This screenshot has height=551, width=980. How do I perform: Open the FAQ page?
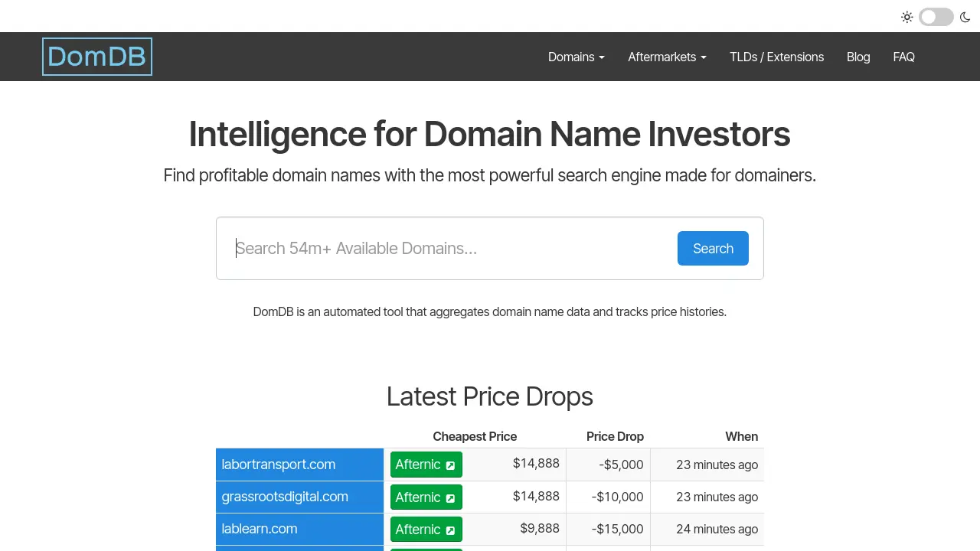[x=903, y=57]
